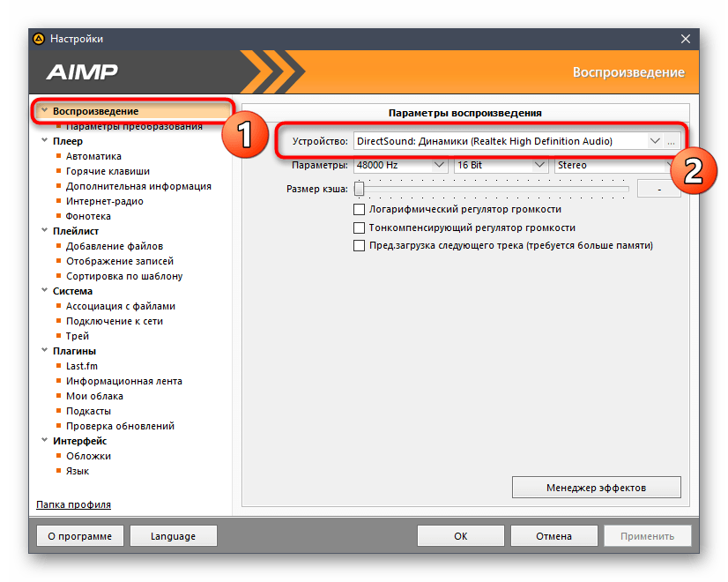Click the AIMP logo icon in title bar
The width and height of the screenshot is (728, 582).
pos(39,39)
